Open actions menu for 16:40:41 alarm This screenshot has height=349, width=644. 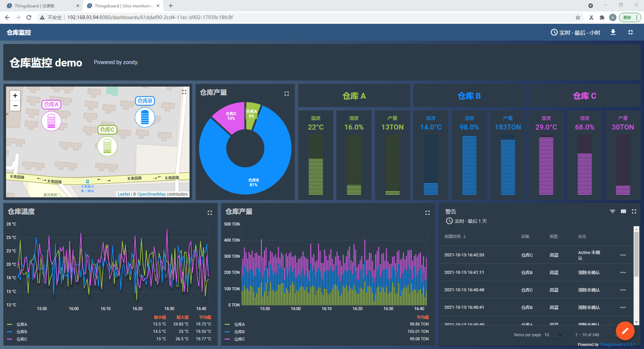[x=623, y=307]
